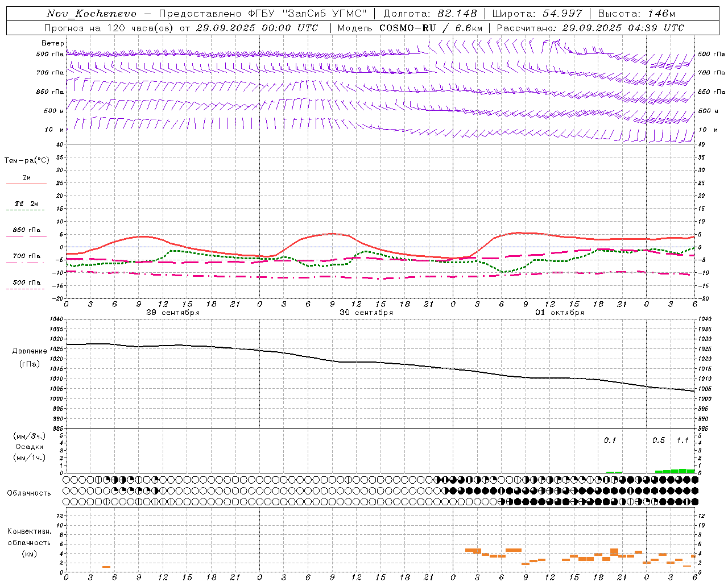Click the Облачность row label

point(29,493)
